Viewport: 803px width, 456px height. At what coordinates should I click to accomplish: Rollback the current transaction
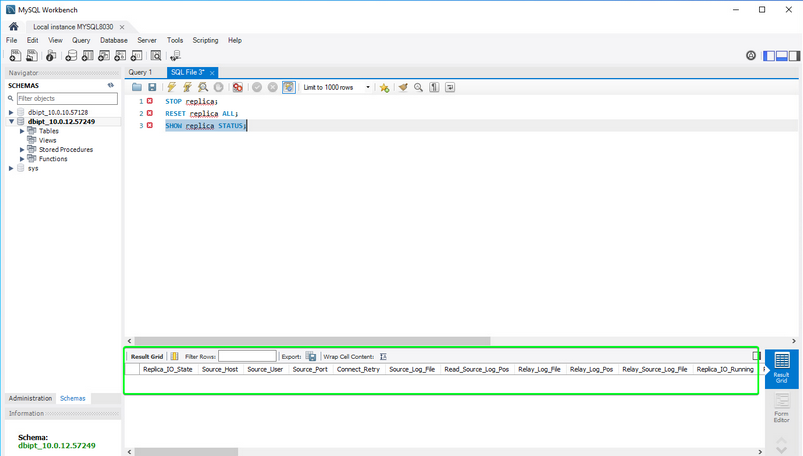273,87
